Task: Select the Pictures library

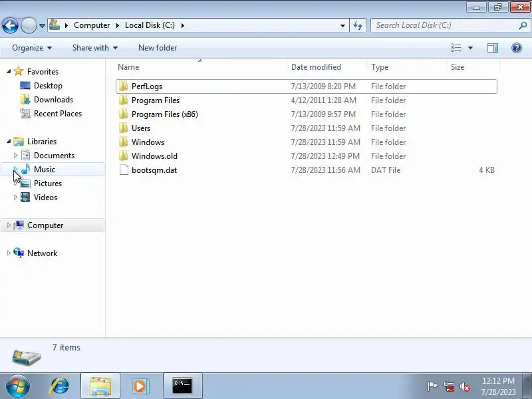Action: click(47, 184)
